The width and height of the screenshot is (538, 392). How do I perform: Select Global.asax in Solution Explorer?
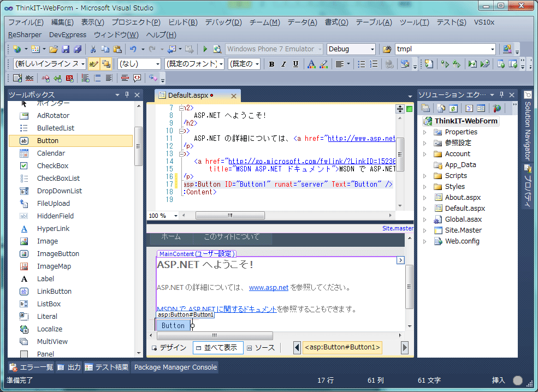[463, 219]
